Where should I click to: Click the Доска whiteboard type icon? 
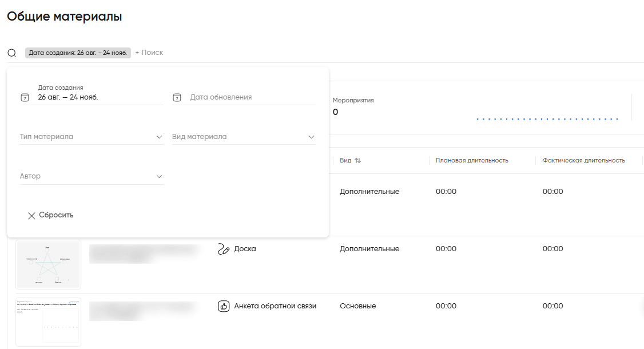click(224, 249)
